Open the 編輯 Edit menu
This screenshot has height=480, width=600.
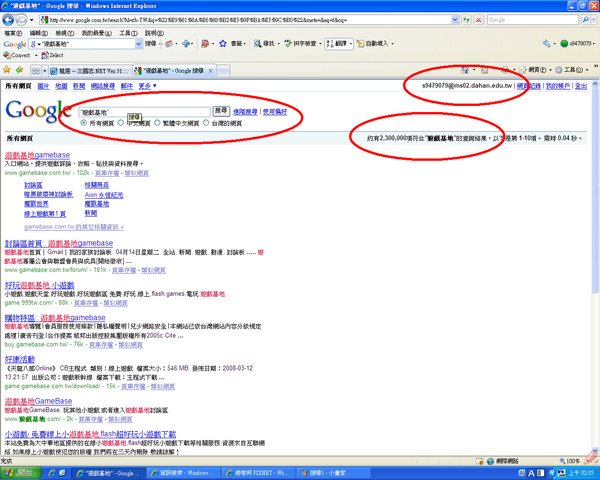click(39, 33)
